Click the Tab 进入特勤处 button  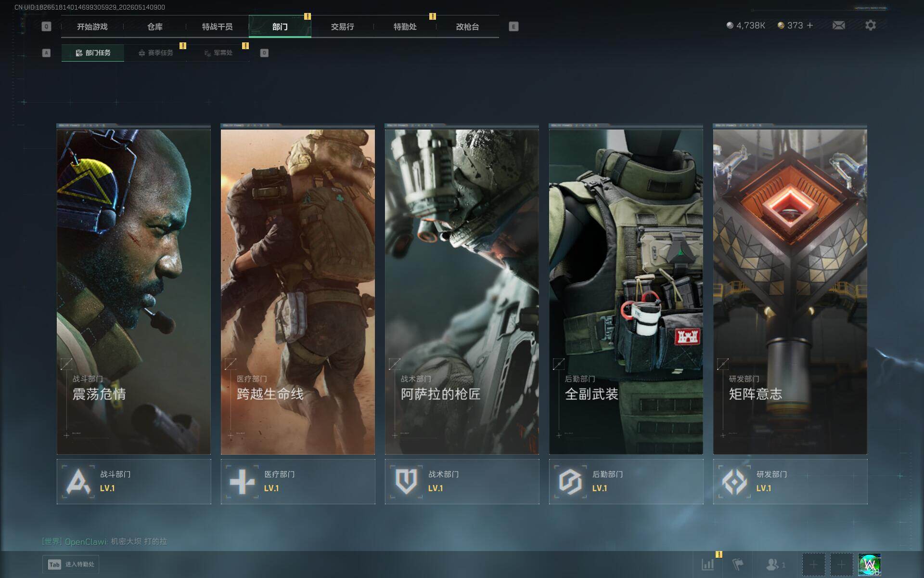coord(71,565)
